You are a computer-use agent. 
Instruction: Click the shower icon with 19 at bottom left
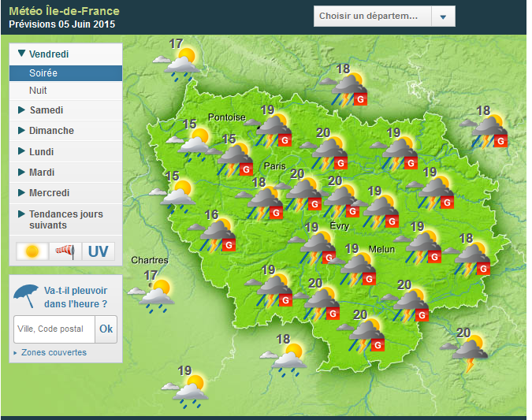(185, 391)
